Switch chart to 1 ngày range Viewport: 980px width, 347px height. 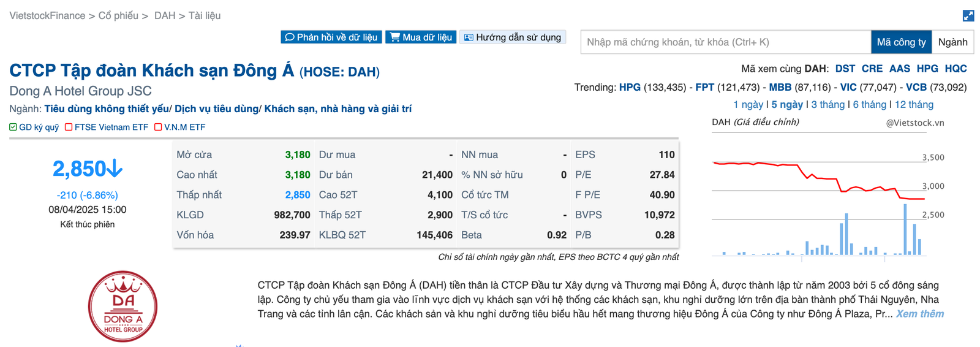(x=748, y=105)
